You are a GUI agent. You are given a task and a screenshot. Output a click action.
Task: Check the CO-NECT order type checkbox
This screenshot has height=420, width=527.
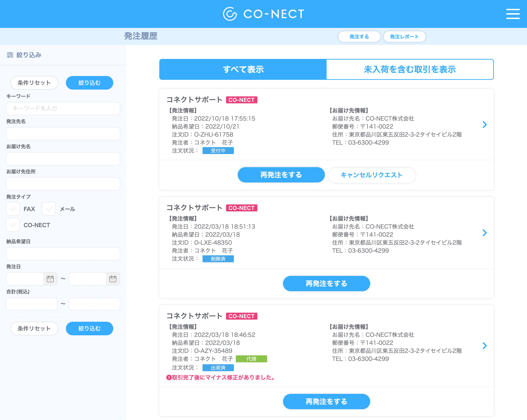coord(13,225)
